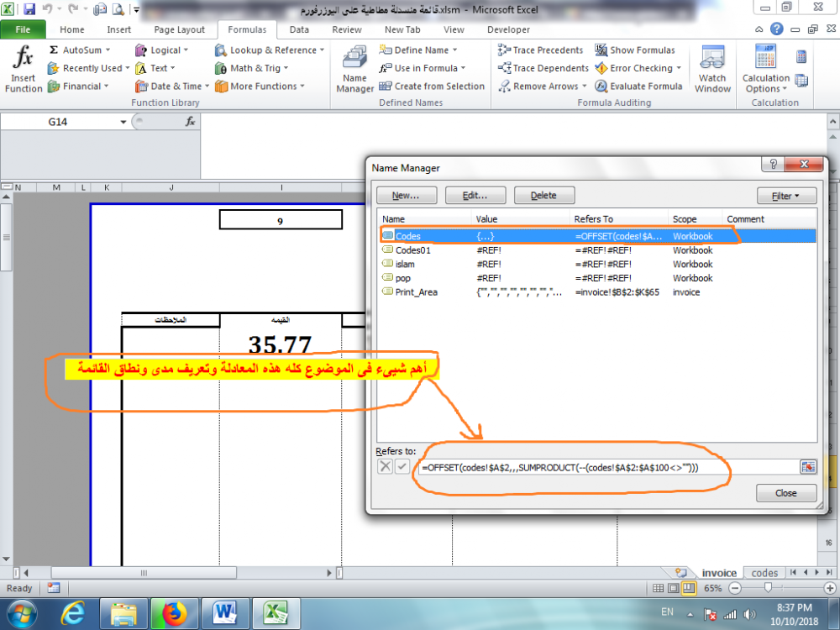Open Financial functions list

tap(78, 87)
